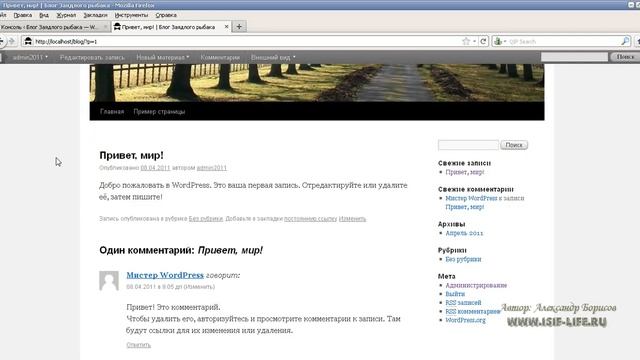Expand 'Внешний вид' admin bar menu
The width and height of the screenshot is (640, 360).
pyautogui.click(x=273, y=57)
